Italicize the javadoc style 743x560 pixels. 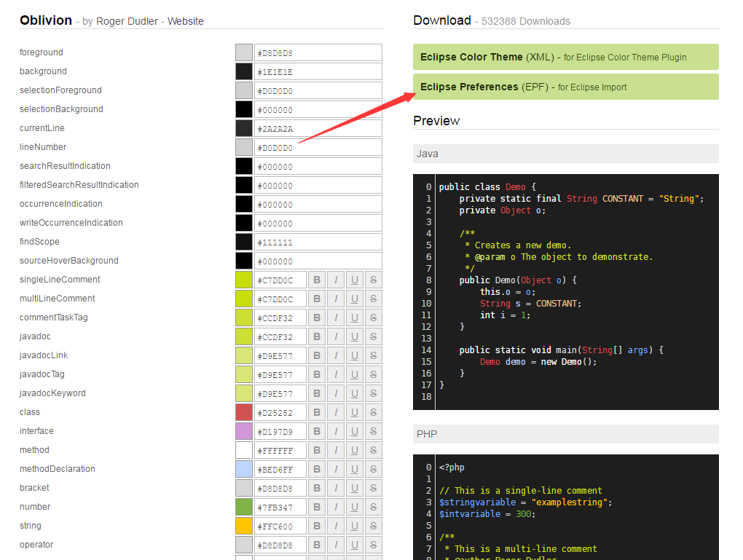(335, 336)
